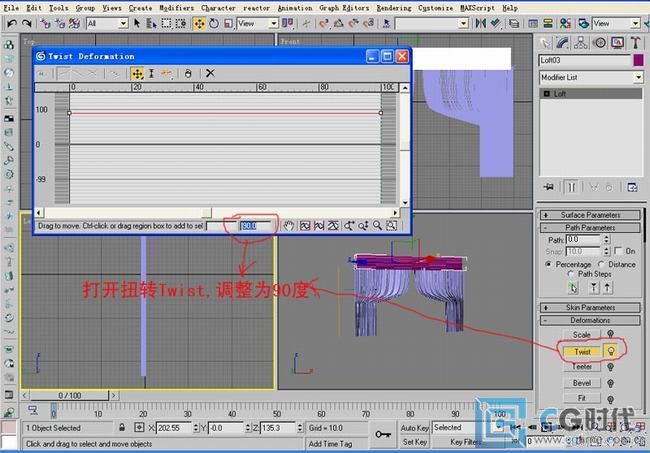The height and width of the screenshot is (453, 650).
Task: Toggle the Bevel deformation lightbulb
Action: (x=611, y=383)
